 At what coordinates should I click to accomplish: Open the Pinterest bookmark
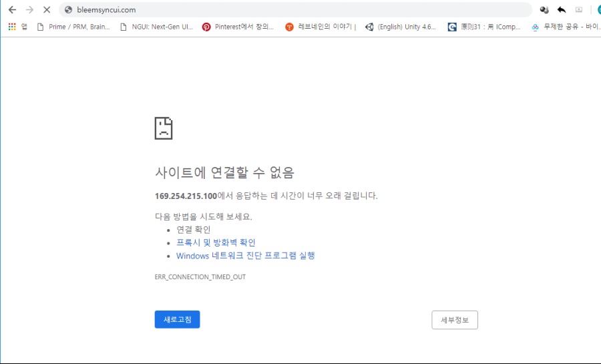coord(238,27)
